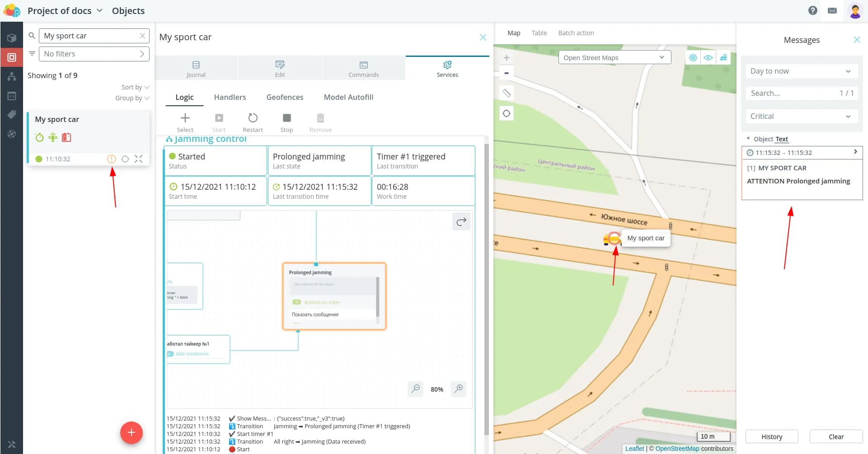Click the red add object button
The image size is (868, 454).
pos(131,432)
